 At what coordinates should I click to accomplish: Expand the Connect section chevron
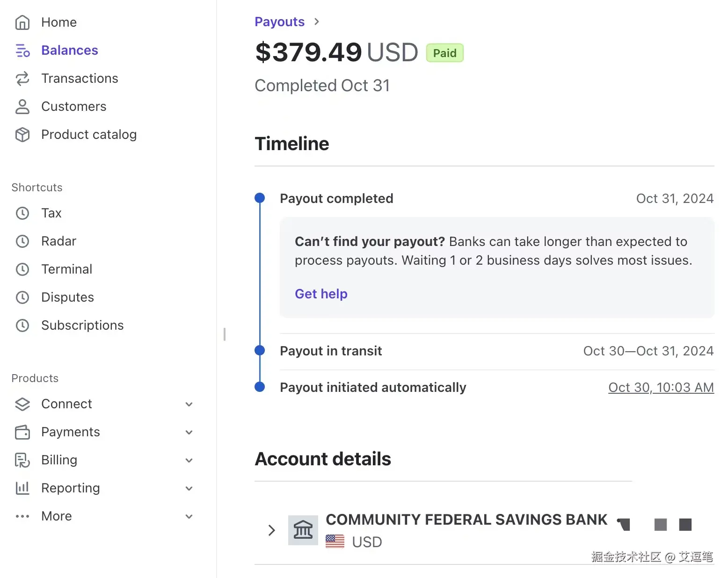(x=189, y=404)
